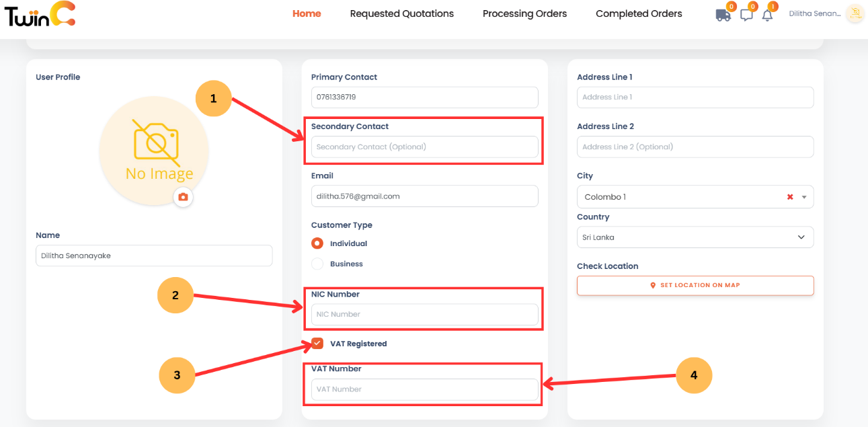Click the profile avatar next to Dilitha Senanayake

click(855, 13)
